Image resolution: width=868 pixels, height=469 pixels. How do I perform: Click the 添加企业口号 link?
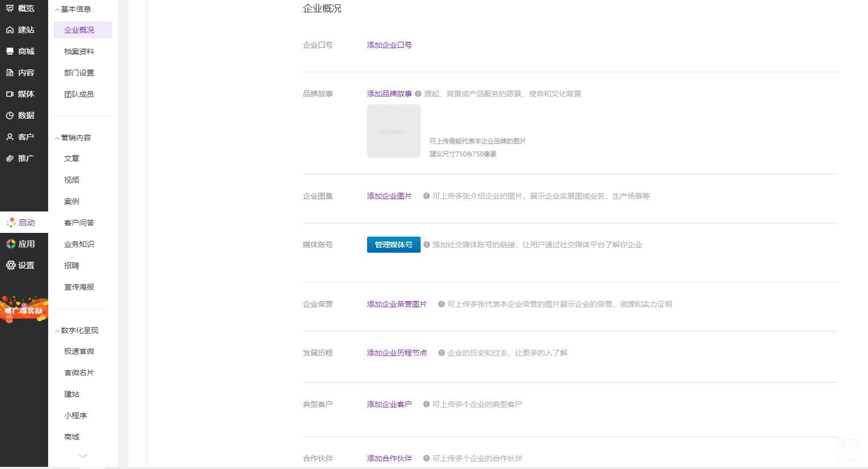389,45
